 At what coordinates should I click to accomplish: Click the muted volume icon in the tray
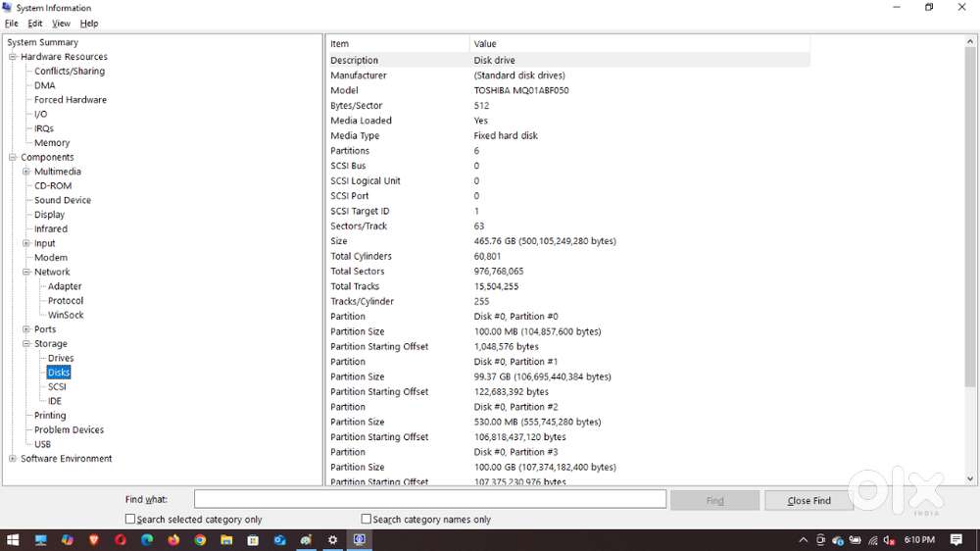889,540
